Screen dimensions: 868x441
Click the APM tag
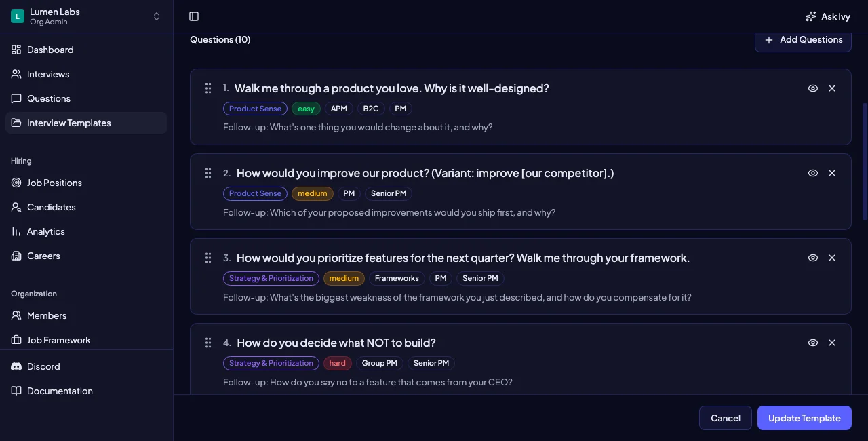point(339,109)
